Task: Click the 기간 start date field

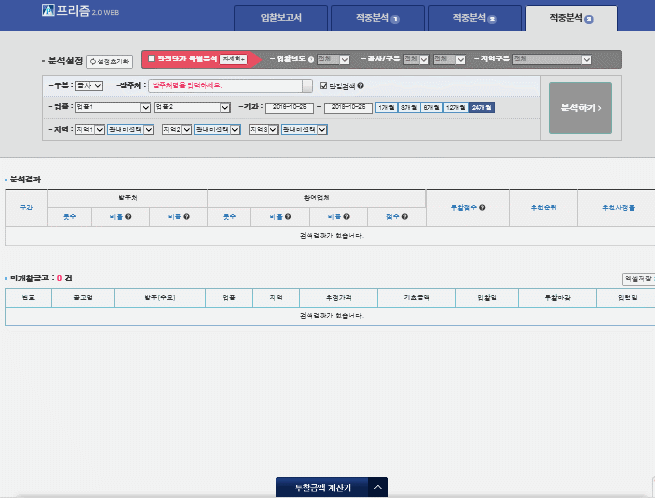Action: (289, 107)
